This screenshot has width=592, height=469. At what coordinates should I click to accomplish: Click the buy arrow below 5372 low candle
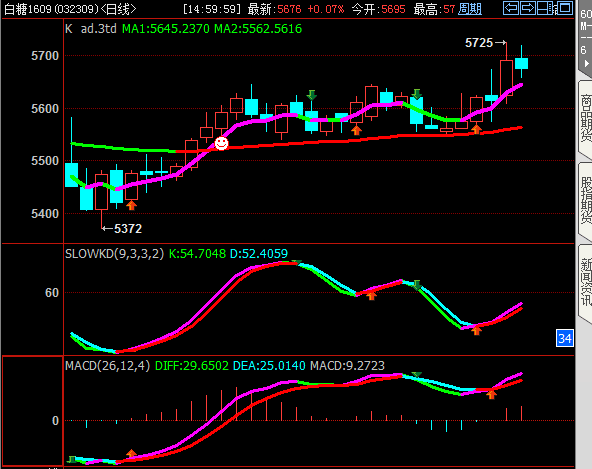tap(131, 205)
